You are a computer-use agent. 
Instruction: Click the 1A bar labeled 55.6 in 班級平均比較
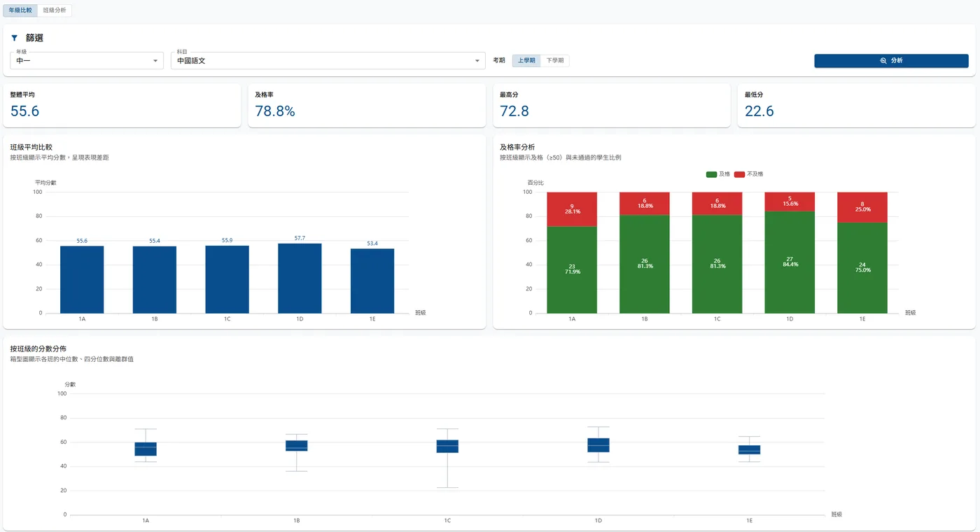82,279
